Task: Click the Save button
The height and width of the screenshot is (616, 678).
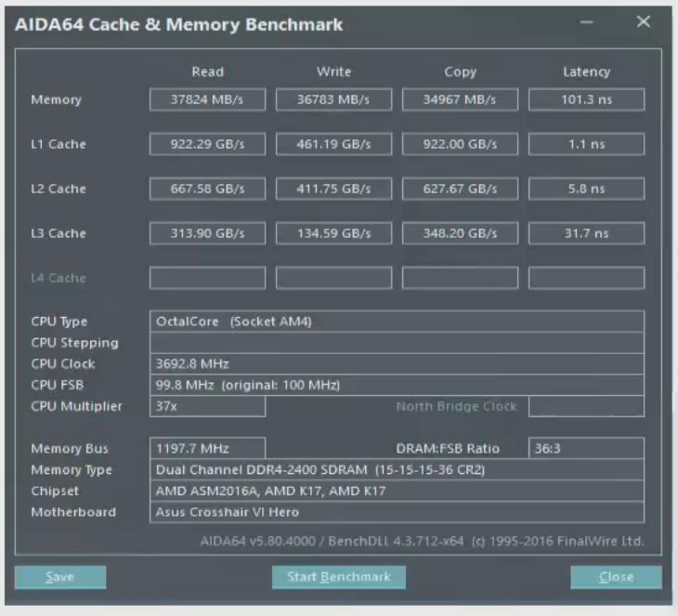Action: [60, 577]
